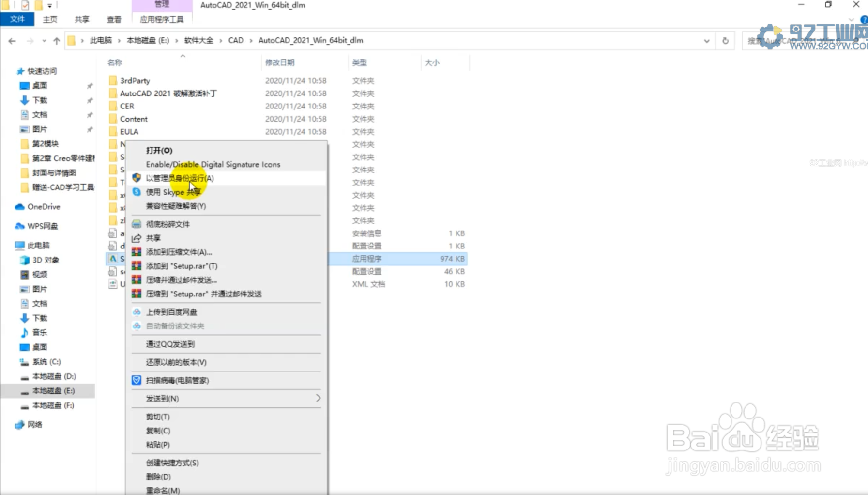868x495 pixels.
Task: Sort by the 修改日期 column header
Action: (x=280, y=62)
